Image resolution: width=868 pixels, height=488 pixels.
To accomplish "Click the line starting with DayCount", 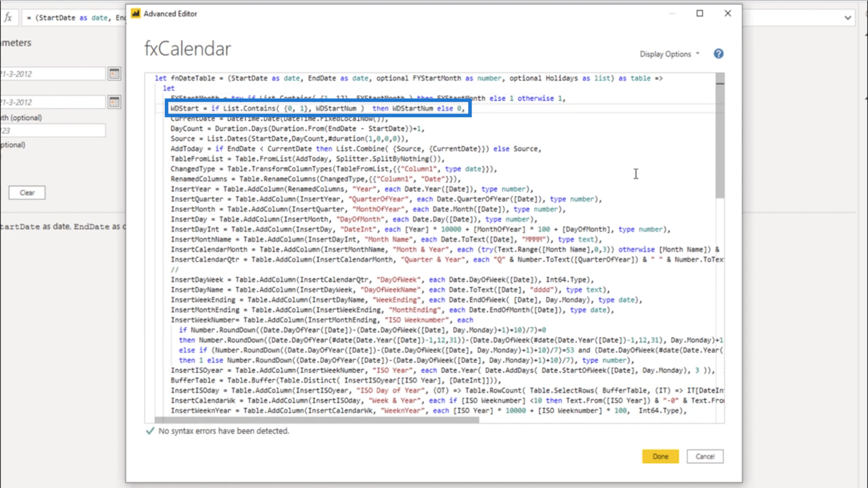I will (297, 129).
